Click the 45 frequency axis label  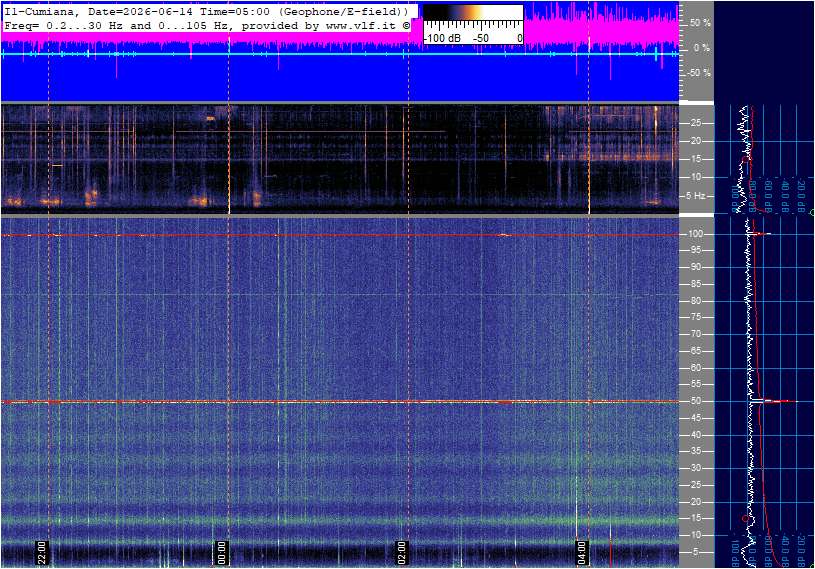pos(695,418)
